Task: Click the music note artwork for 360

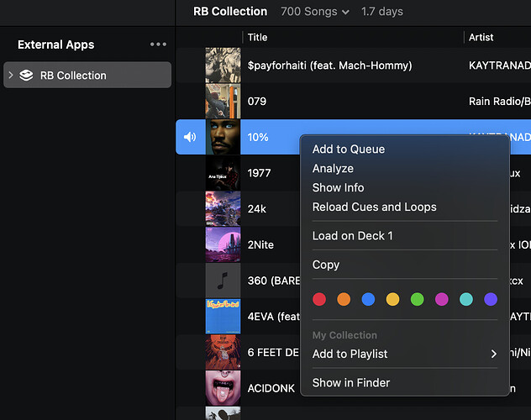Action: click(x=223, y=281)
